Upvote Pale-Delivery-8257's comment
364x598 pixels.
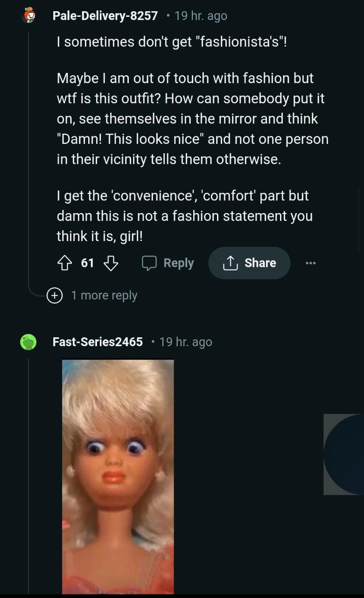tap(64, 263)
